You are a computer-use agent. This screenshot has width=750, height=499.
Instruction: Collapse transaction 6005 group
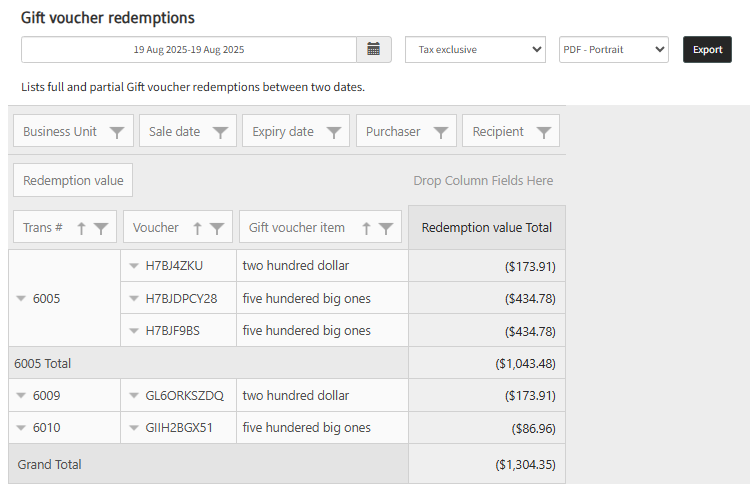coord(22,298)
